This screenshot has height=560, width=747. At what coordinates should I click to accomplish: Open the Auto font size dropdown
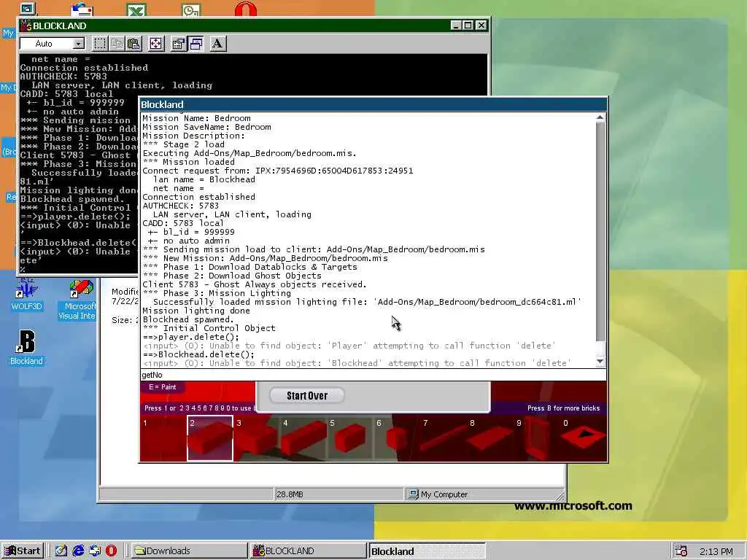[x=79, y=44]
